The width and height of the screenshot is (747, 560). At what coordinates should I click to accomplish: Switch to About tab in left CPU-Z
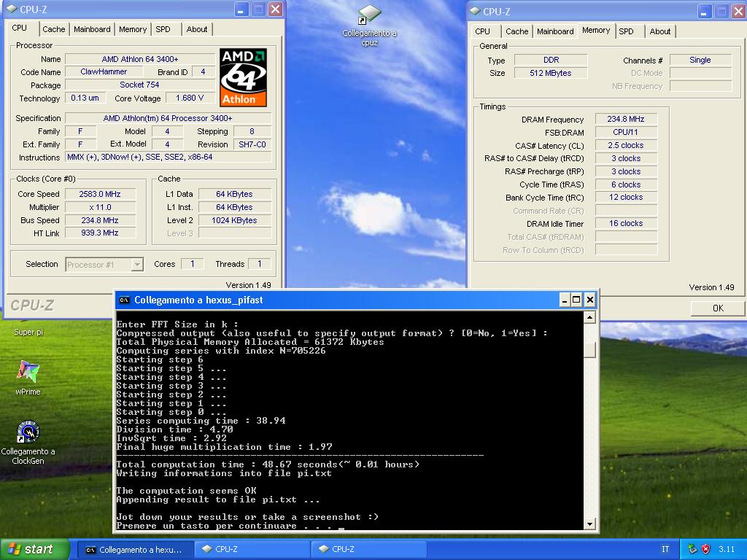pyautogui.click(x=197, y=29)
